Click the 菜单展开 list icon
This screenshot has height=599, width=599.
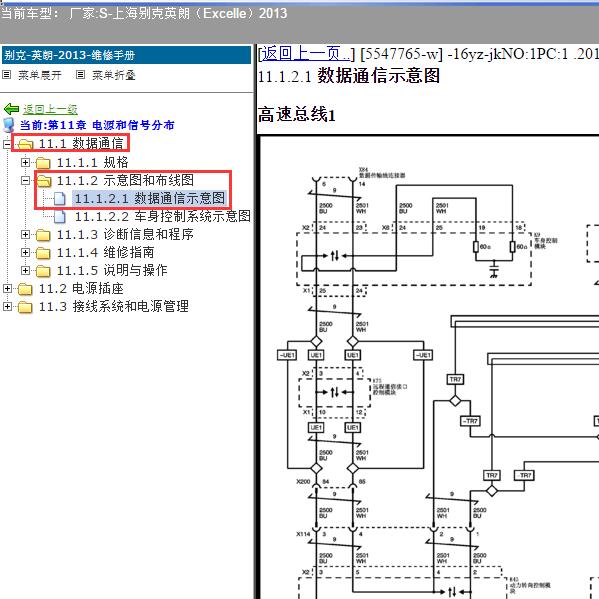pyautogui.click(x=6, y=74)
